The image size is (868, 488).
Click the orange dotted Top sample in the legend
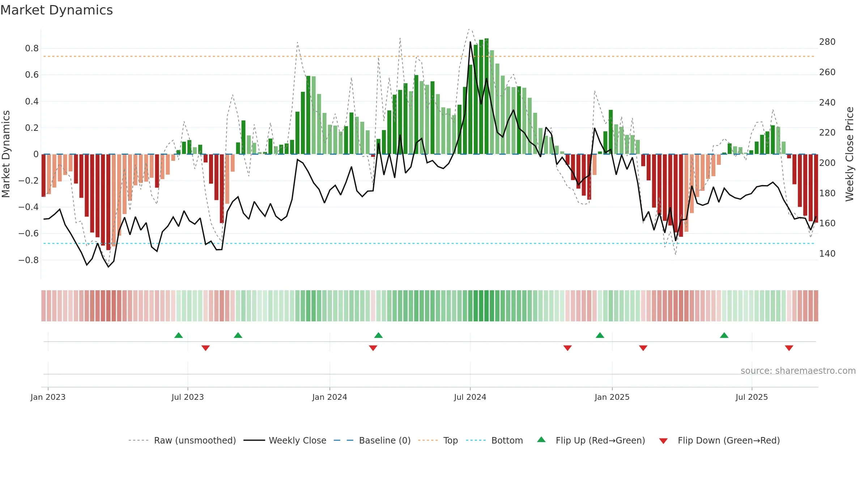pos(428,440)
